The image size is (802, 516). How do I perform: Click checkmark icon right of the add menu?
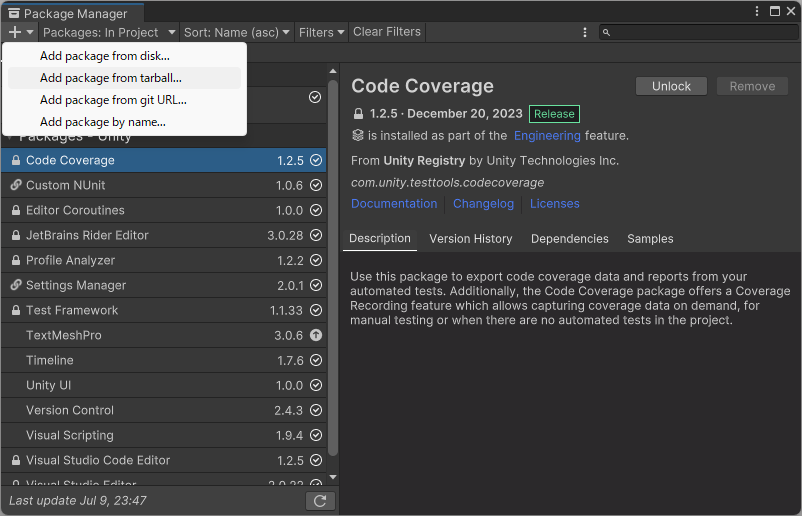click(x=315, y=97)
